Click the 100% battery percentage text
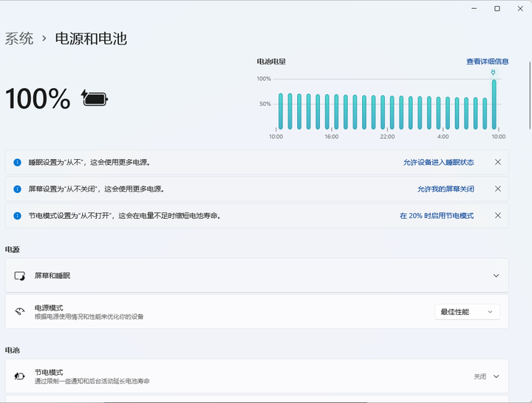The image size is (532, 403). [38, 99]
